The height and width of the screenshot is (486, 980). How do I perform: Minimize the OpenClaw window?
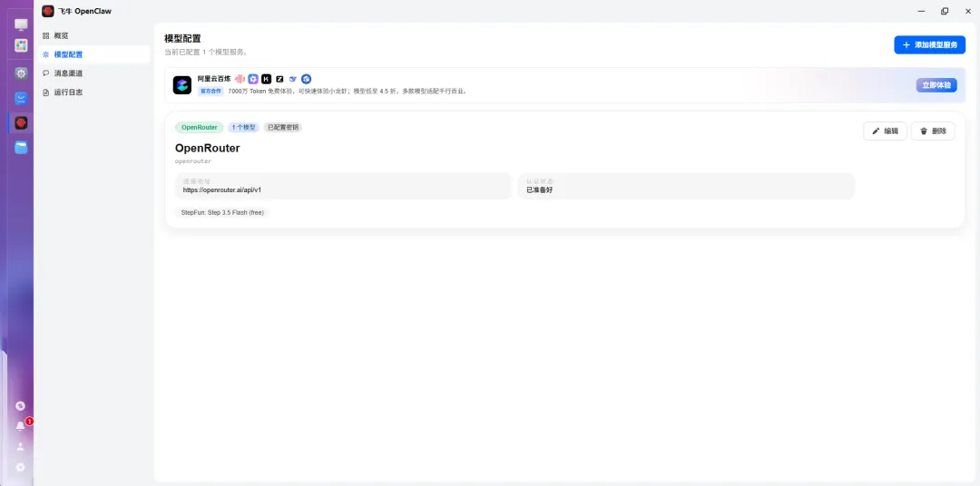921,11
